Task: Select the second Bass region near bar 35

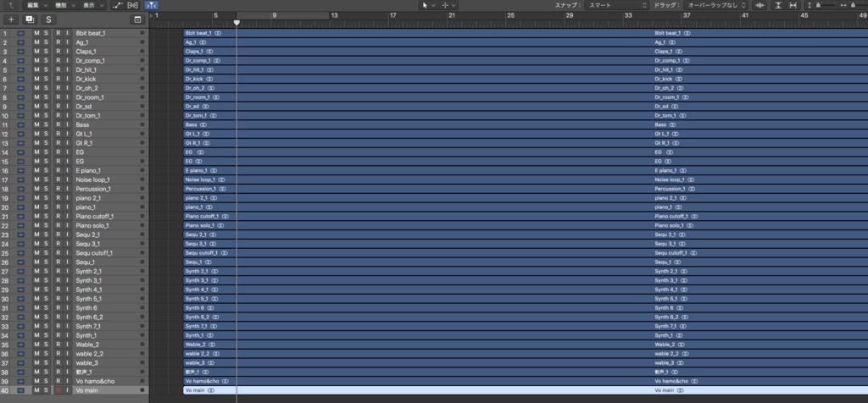Action: 760,124
